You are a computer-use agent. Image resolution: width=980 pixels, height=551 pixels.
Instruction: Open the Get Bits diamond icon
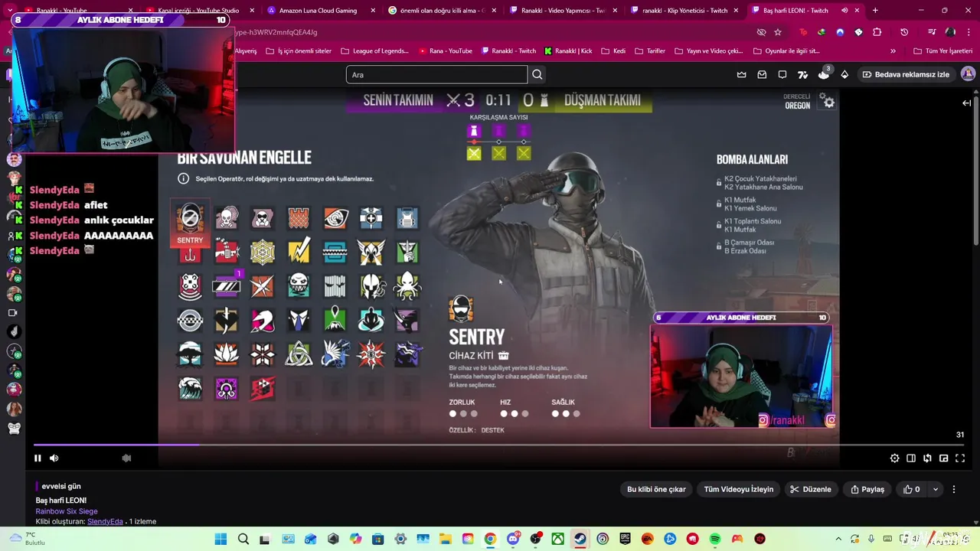844,74
